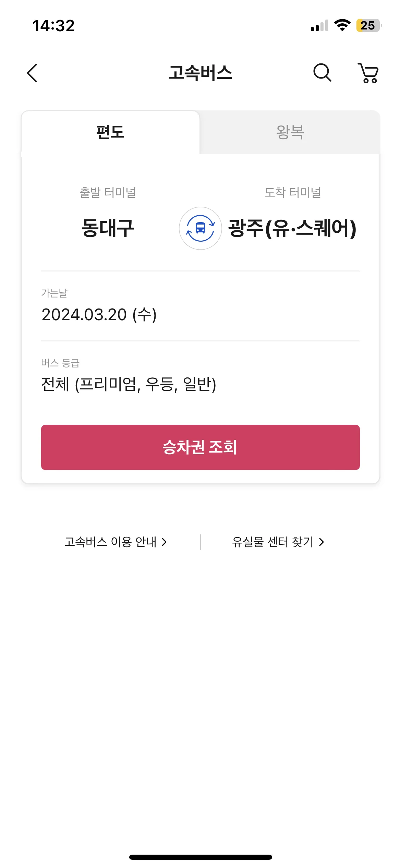Open the 버스 등급 grade selector
Image resolution: width=401 pixels, height=868 pixels.
pos(200,376)
